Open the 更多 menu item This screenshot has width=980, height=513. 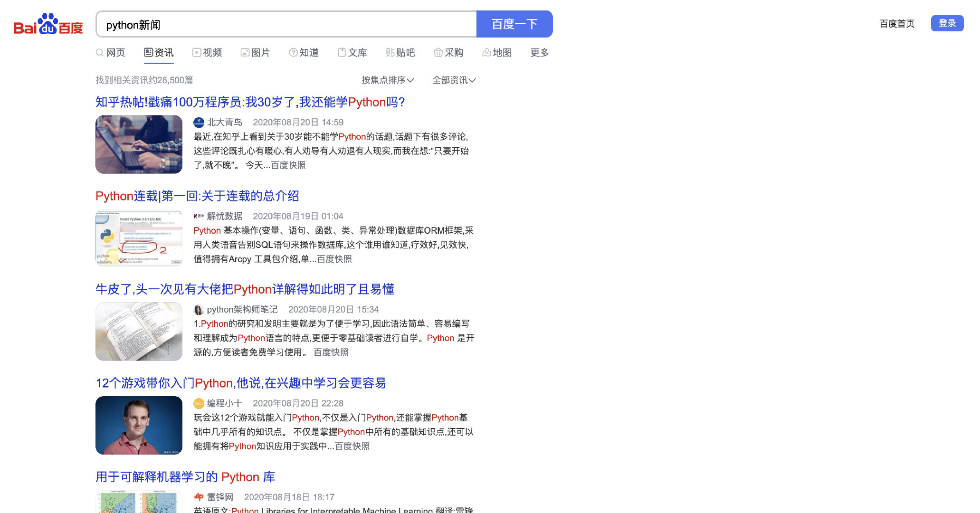pos(540,53)
